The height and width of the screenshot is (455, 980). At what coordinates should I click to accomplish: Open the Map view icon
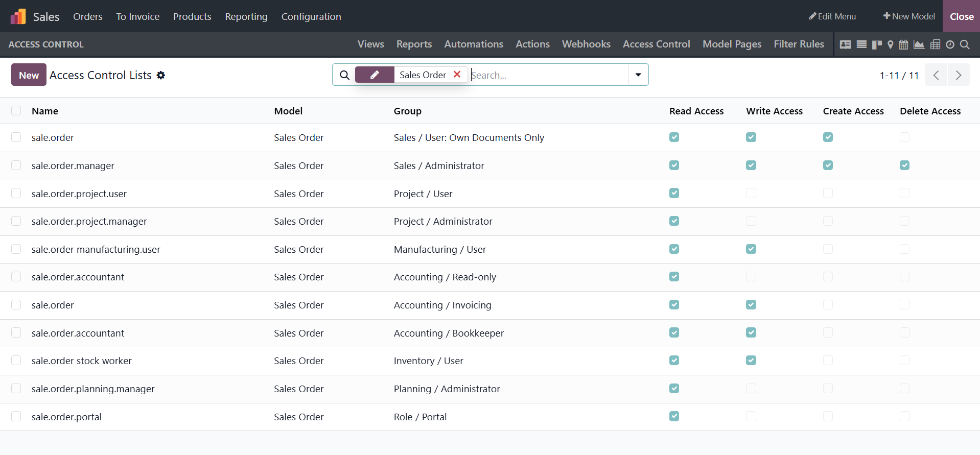(891, 44)
